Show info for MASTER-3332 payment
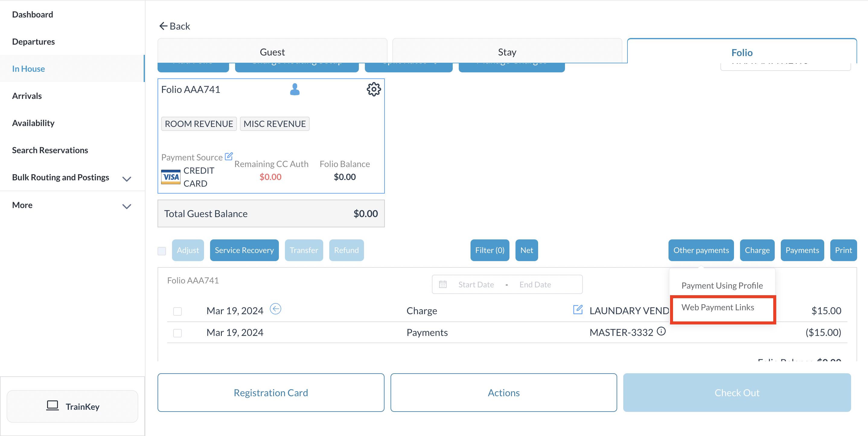This screenshot has width=868, height=436. point(661,332)
